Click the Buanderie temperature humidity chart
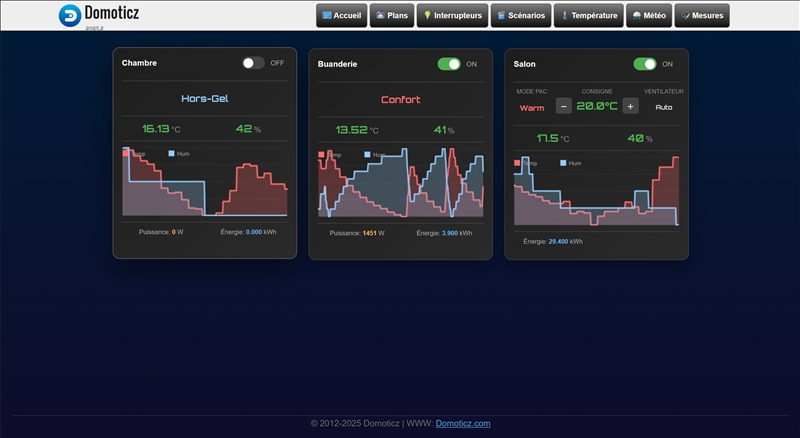 pyautogui.click(x=401, y=182)
